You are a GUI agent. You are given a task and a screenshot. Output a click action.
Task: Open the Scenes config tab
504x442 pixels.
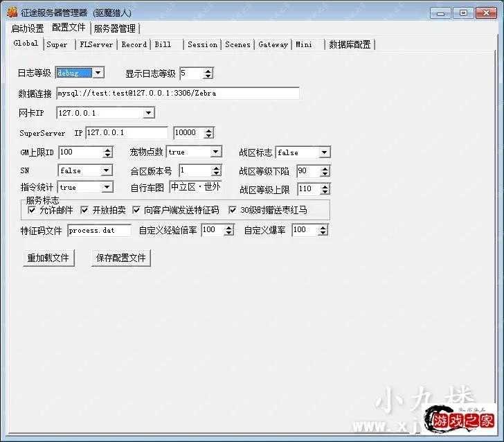[237, 44]
